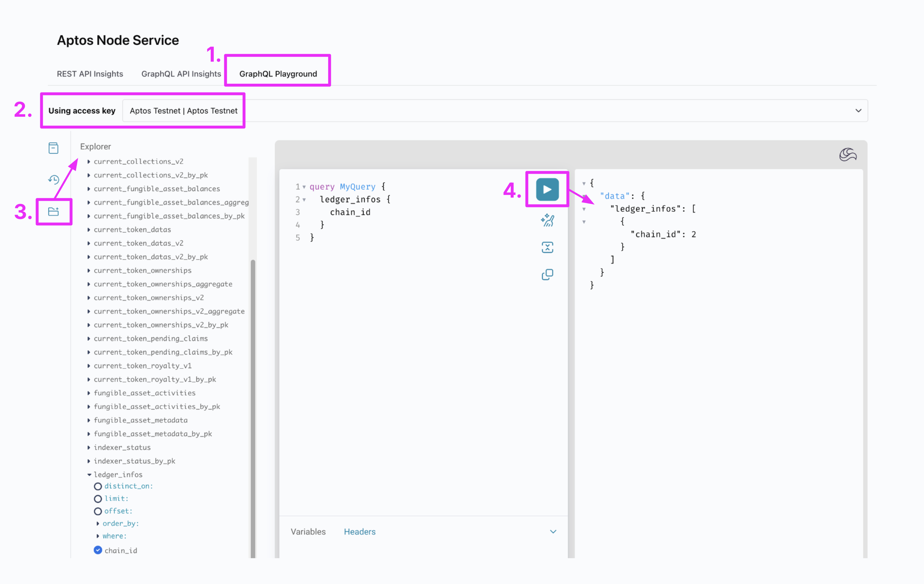Enable the offset argument
Screen dimensions: 924x584
point(98,511)
